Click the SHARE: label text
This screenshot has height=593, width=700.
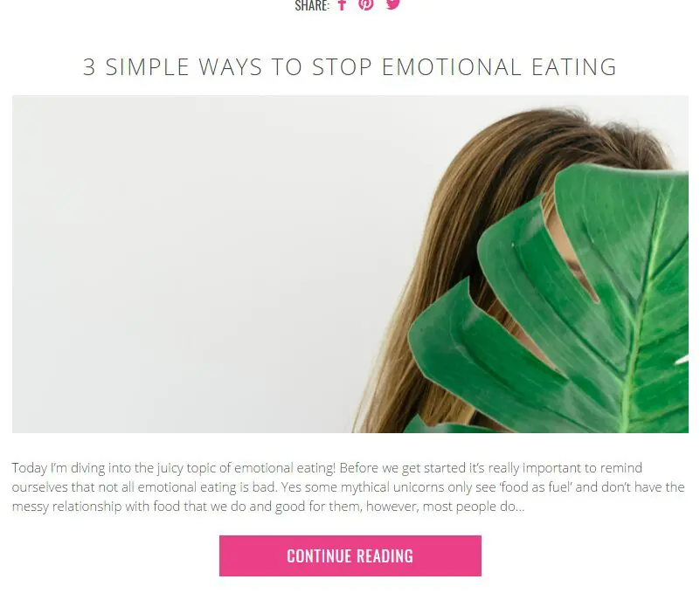[312, 5]
